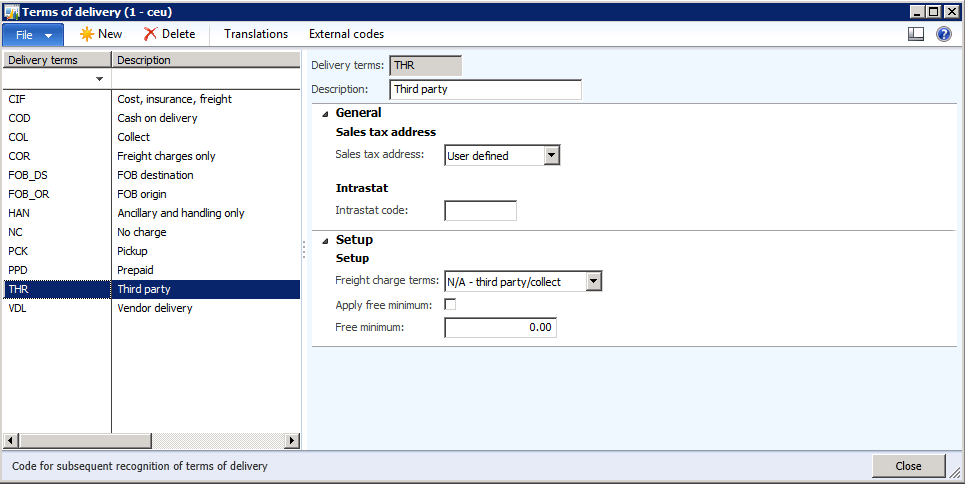Screen dimensions: 965x484
Task: Open Translations from the toolbar
Action: pyautogui.click(x=256, y=34)
